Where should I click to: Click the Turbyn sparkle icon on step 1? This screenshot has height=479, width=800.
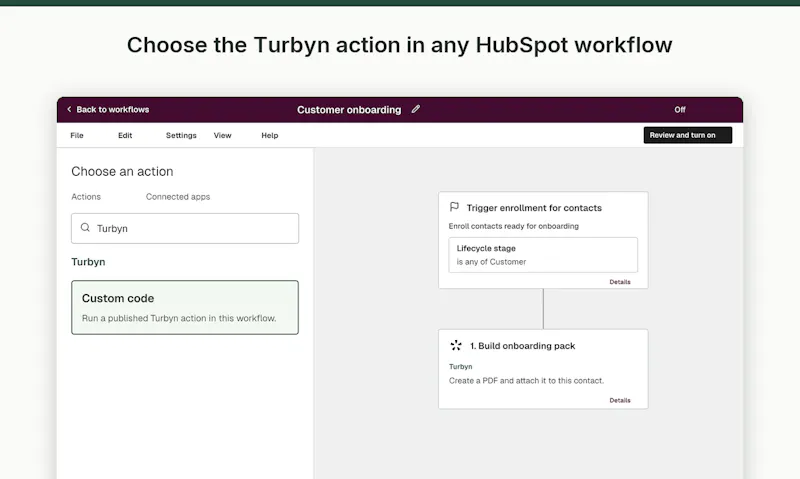click(x=456, y=345)
